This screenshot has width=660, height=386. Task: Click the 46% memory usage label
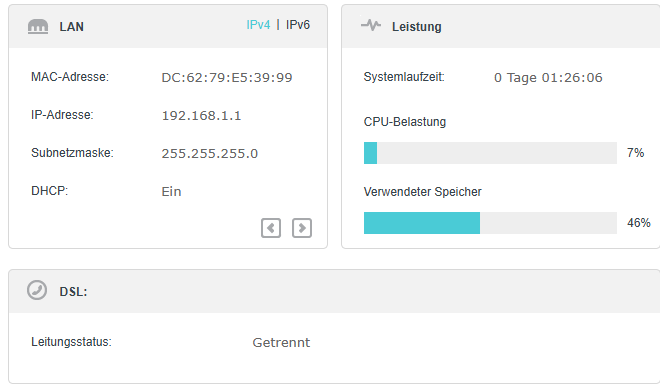click(x=639, y=223)
